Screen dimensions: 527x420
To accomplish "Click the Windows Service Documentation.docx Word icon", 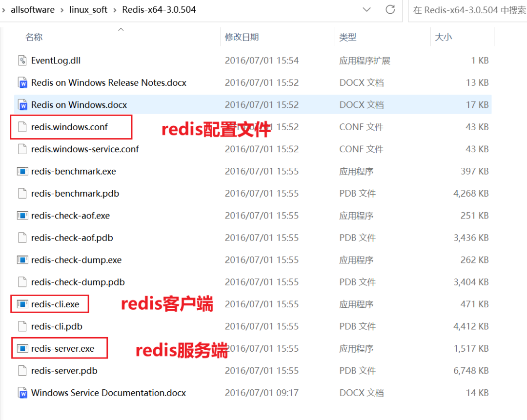I will click(22, 393).
